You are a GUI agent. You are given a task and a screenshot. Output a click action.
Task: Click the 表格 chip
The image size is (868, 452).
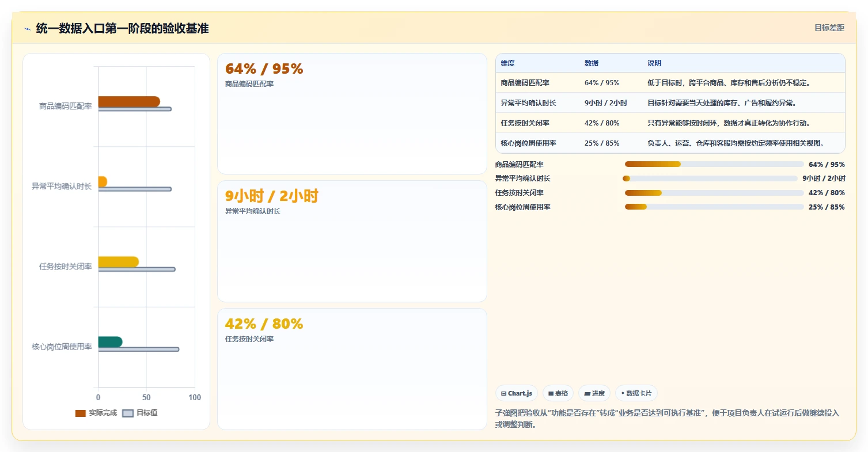coord(558,393)
